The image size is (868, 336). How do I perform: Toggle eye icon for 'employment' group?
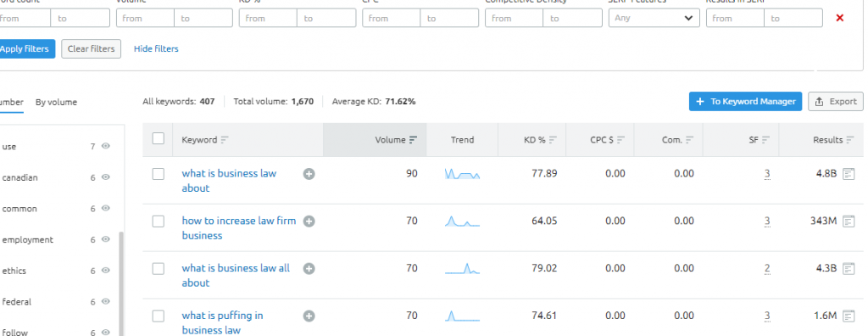click(106, 239)
